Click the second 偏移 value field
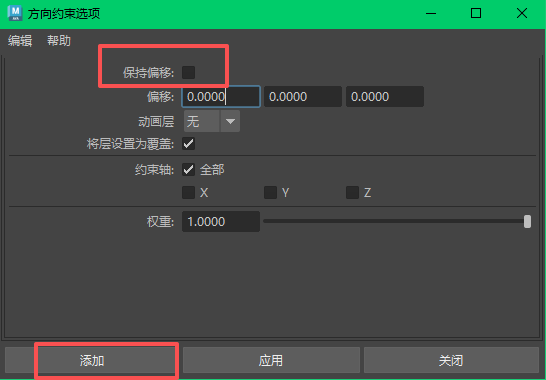 [303, 96]
